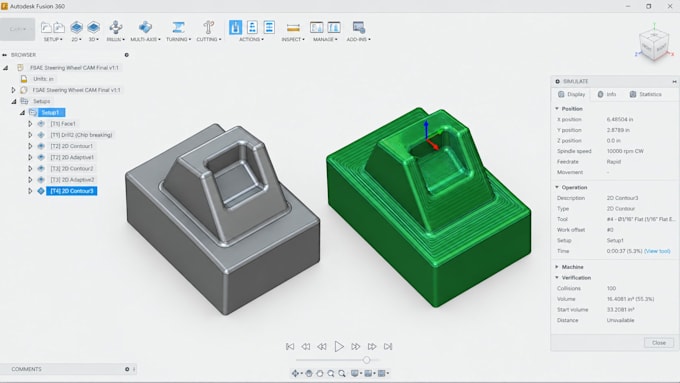Screen dimensions: 680x383
Task: Click the Browser panel settings gear
Action: pyautogui.click(x=127, y=55)
